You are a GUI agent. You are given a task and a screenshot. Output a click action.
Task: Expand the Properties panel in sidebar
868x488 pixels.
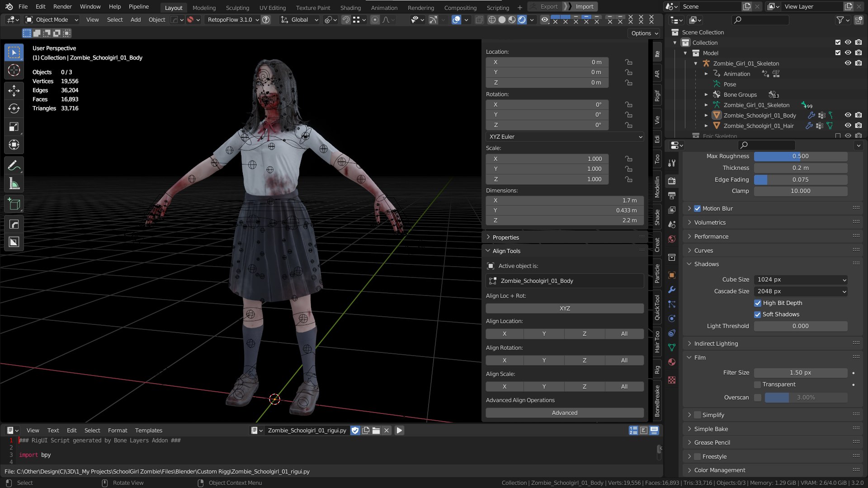coord(505,238)
